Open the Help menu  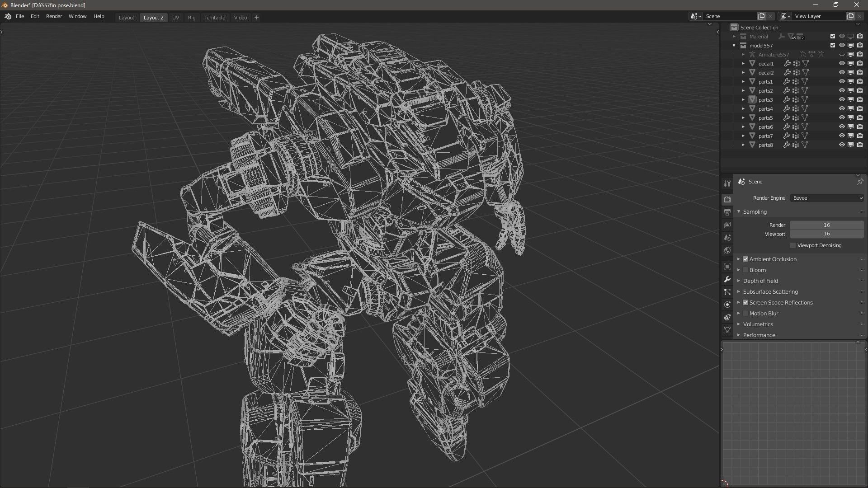(99, 16)
